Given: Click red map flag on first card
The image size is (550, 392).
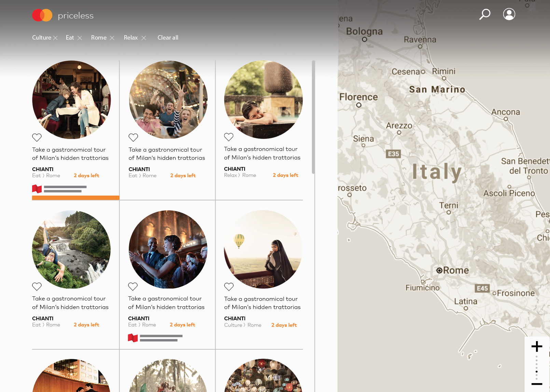Looking at the screenshot, I should click(37, 189).
